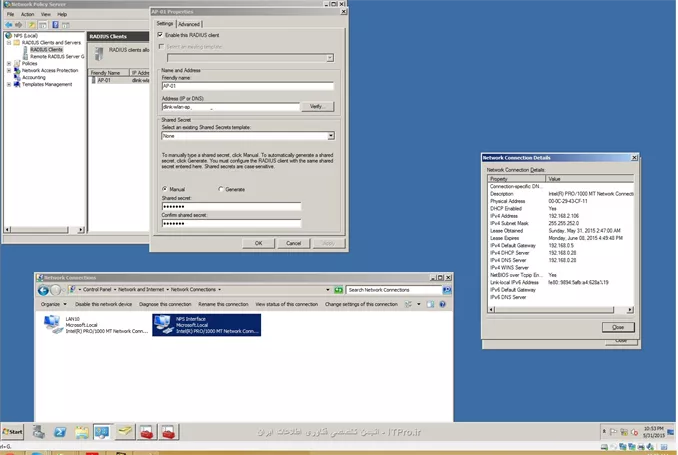Select RADIUS Clients in the console tree
The width and height of the screenshot is (678, 455).
pos(46,50)
